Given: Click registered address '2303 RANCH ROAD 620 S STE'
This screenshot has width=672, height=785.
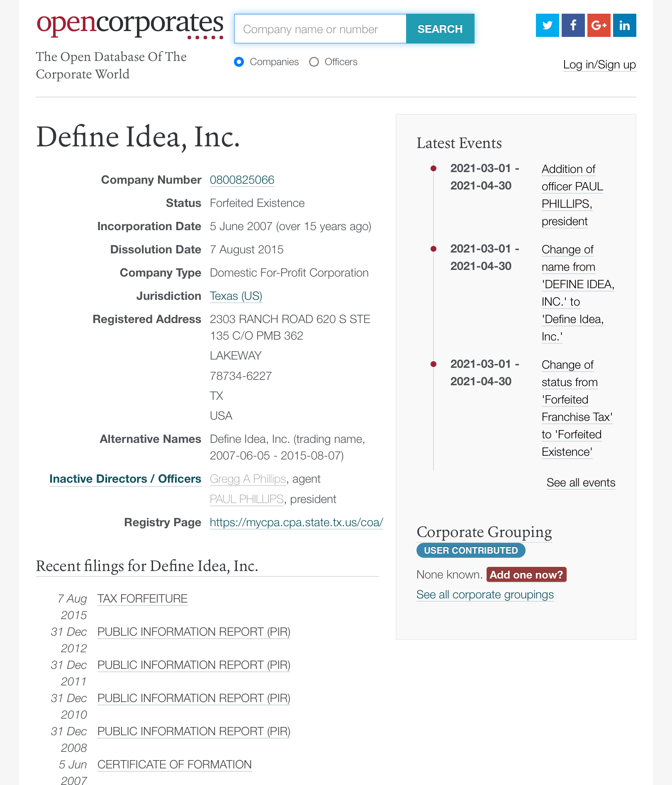Looking at the screenshot, I should tap(290, 319).
